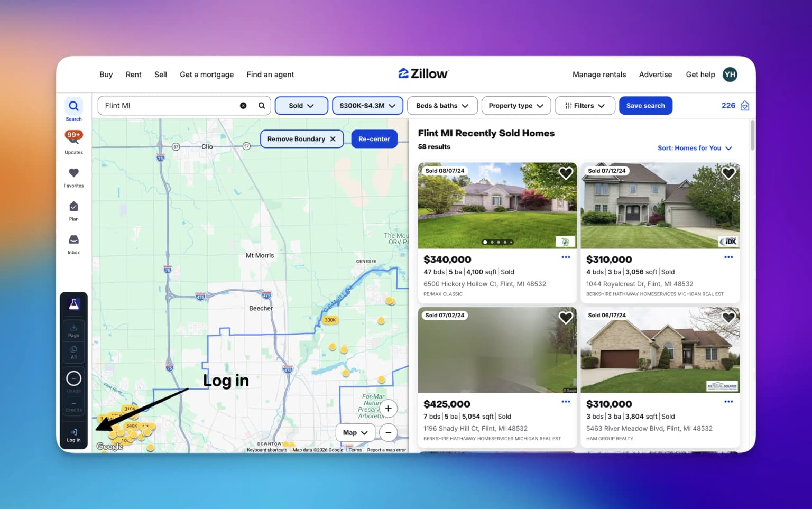
Task: Open more options for the $340,000 listing
Action: 566,257
